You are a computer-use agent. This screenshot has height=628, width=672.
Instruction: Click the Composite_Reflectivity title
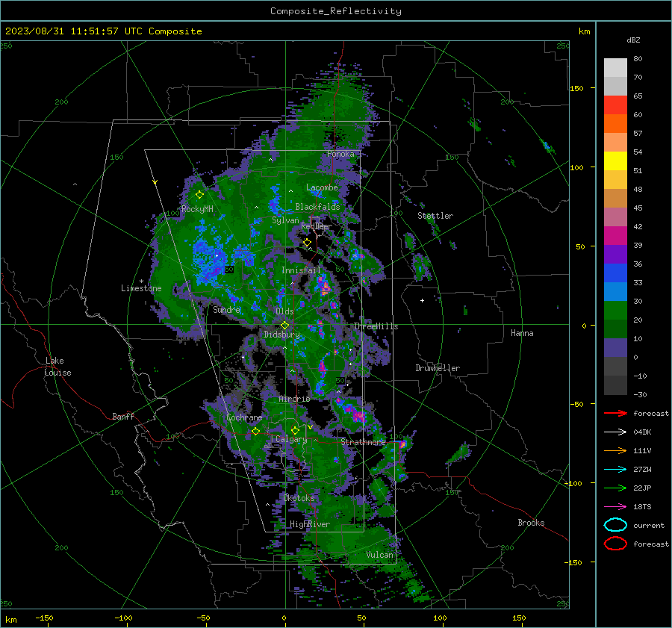335,11
